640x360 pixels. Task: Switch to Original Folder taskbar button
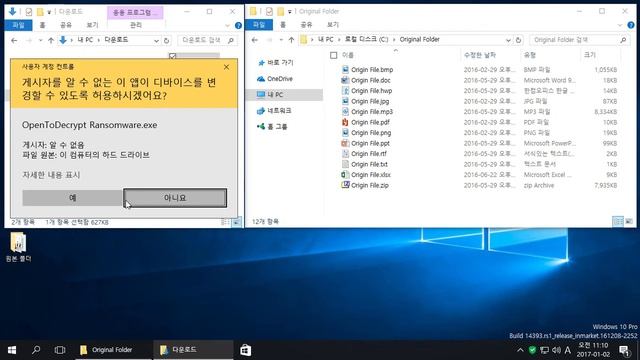pyautogui.click(x=112, y=350)
